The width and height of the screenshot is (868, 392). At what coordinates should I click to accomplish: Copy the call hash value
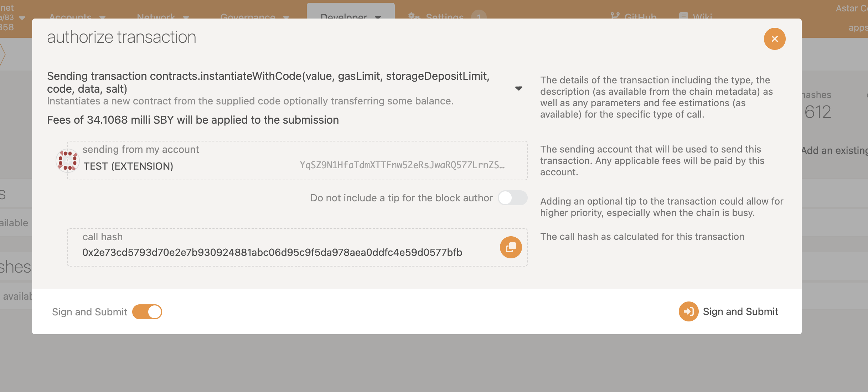pos(511,247)
